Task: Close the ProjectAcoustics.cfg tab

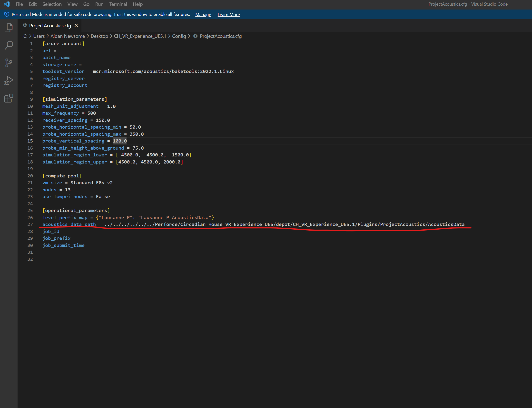Action: click(x=76, y=25)
